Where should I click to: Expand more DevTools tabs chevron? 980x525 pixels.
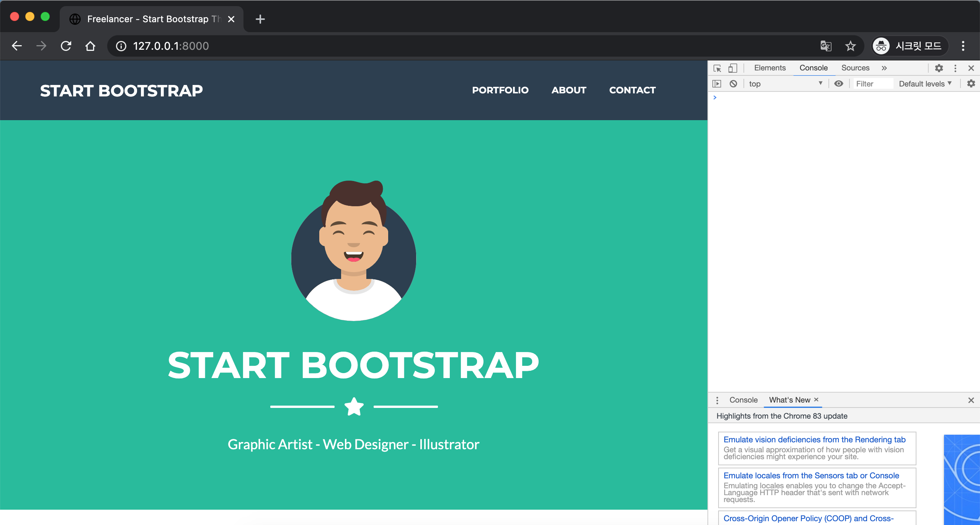884,68
